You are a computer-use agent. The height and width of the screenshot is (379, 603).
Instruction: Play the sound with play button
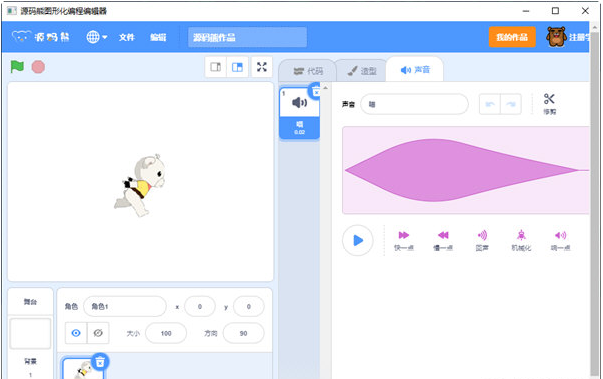[x=358, y=240]
